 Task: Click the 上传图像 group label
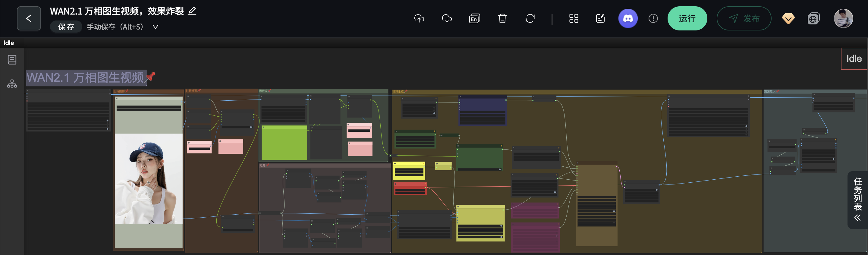119,91
